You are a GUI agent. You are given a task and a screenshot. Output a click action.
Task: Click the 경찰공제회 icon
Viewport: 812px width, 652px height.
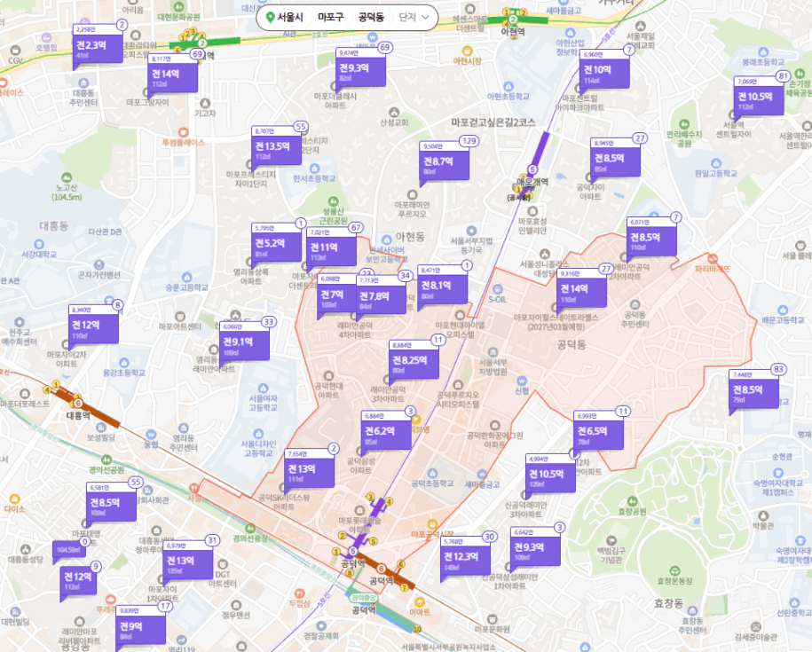[x=320, y=625]
